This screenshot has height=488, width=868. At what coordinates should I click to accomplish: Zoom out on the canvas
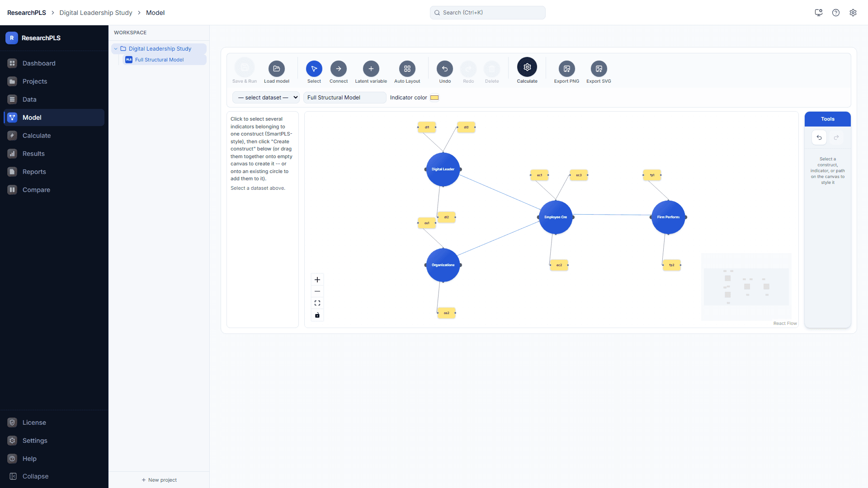coord(317,291)
